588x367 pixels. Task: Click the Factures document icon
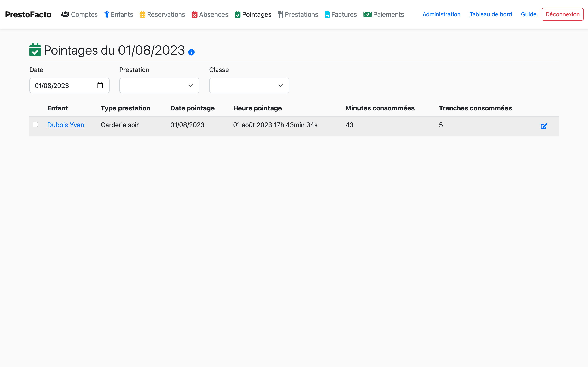327,14
